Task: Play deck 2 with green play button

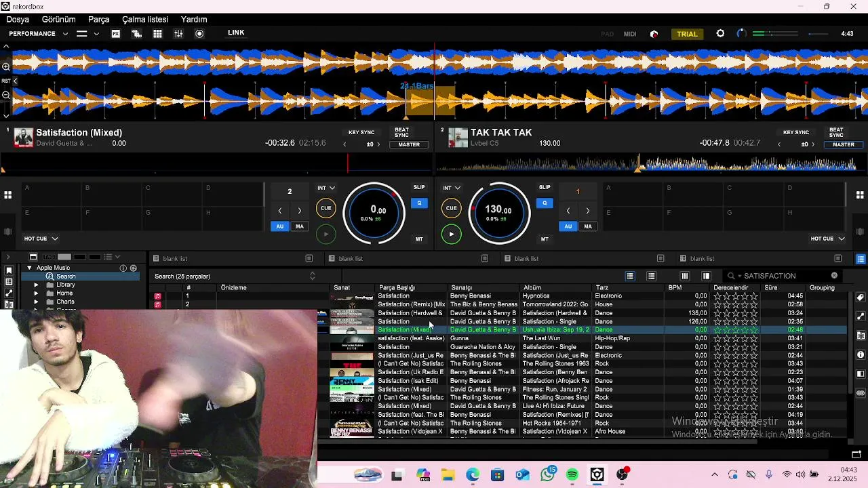Action: click(452, 234)
